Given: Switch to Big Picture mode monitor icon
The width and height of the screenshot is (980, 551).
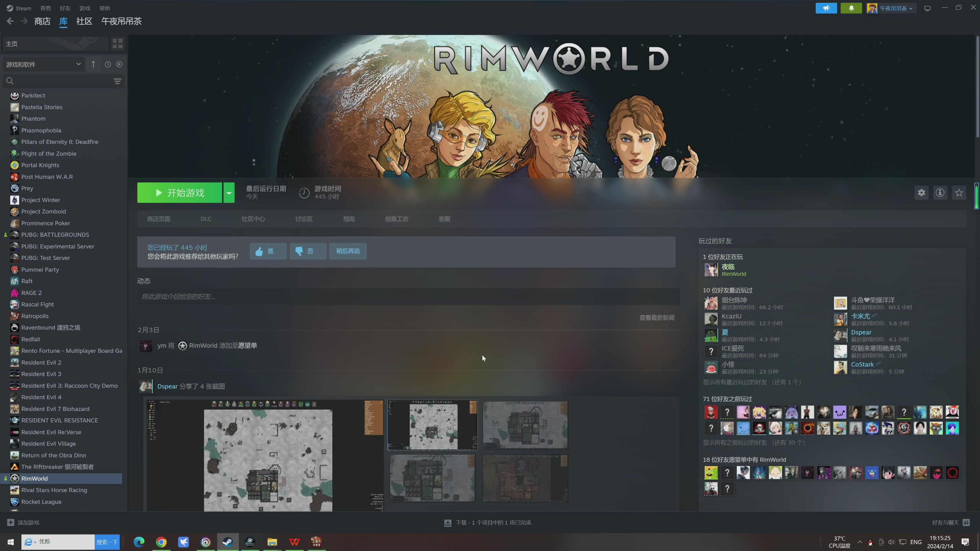Looking at the screenshot, I should (927, 8).
